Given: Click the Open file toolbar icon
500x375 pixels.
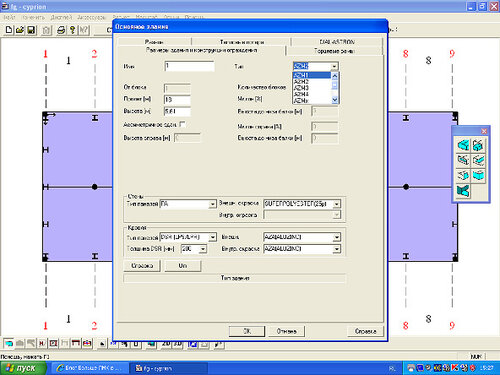Looking at the screenshot, I should click(x=20, y=30).
